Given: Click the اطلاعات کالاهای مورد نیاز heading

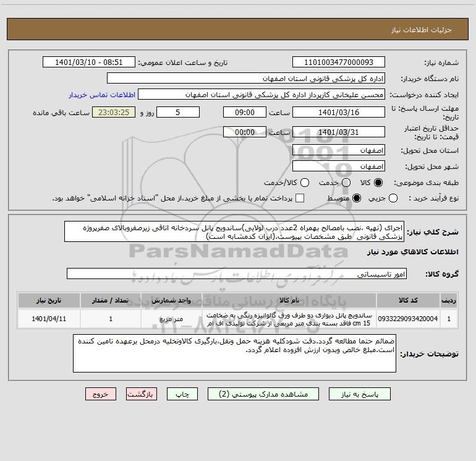Looking at the screenshot, I should point(413,252).
